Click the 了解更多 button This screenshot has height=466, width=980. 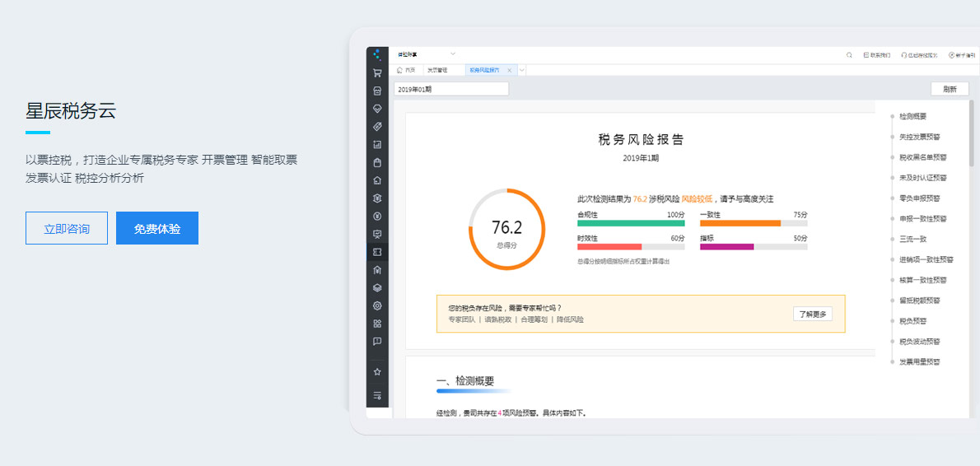click(x=813, y=315)
